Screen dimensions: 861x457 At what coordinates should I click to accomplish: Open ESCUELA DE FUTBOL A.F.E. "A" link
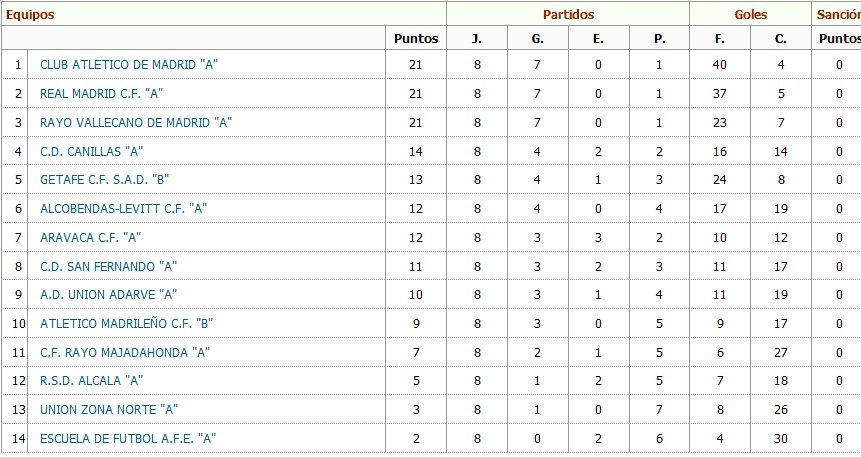128,439
